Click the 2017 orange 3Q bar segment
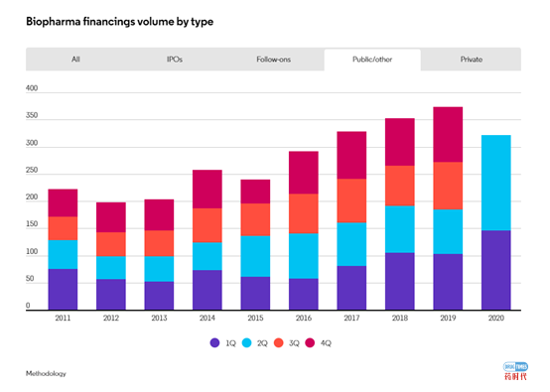 click(x=351, y=200)
